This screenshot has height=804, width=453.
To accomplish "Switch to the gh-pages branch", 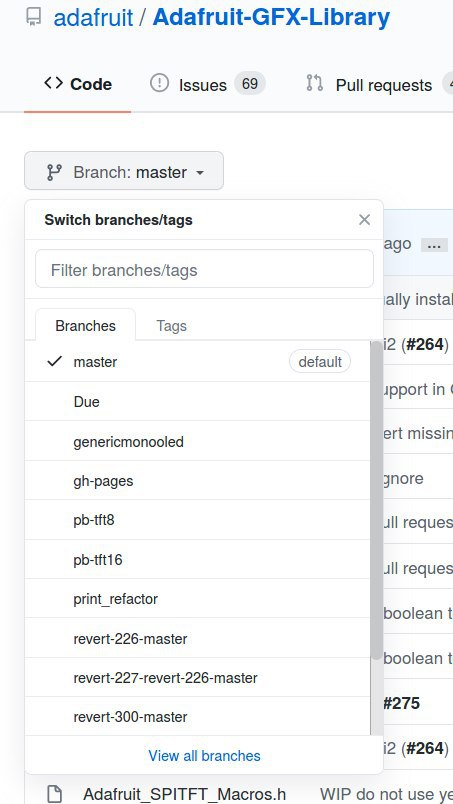I will click(197, 480).
